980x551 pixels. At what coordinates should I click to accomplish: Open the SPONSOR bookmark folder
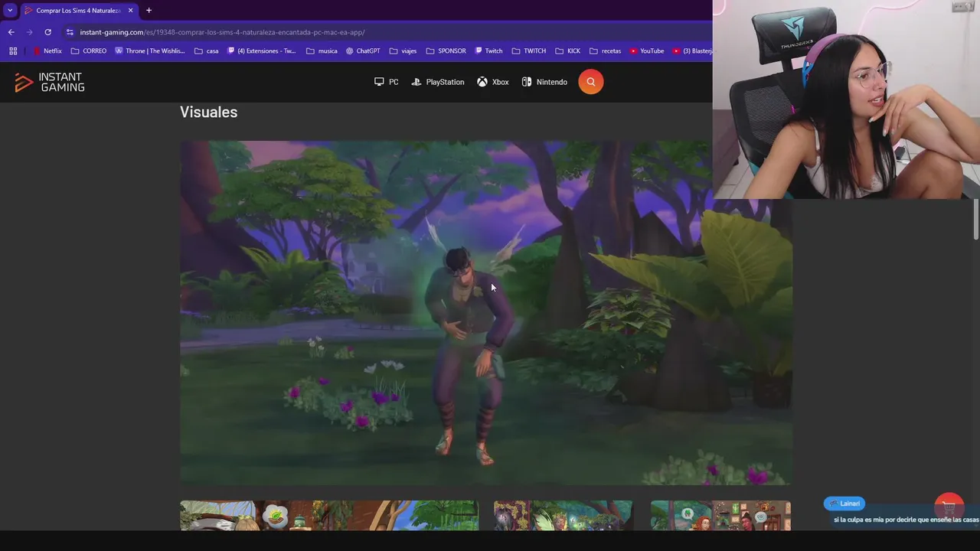pyautogui.click(x=446, y=51)
